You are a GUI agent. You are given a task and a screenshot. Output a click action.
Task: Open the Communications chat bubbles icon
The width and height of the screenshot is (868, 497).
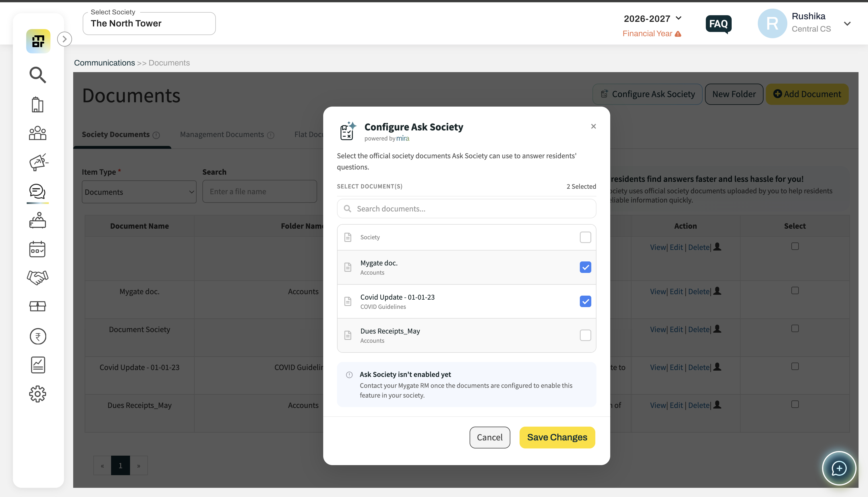38,192
